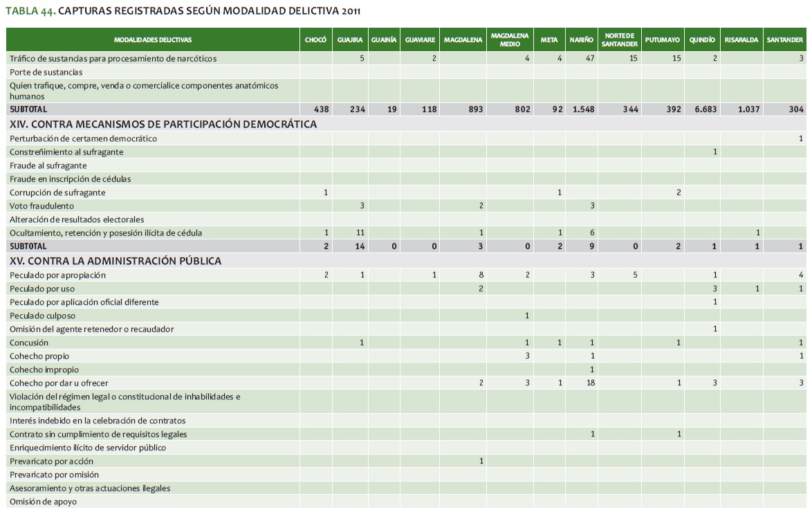The height and width of the screenshot is (512, 812).
Task: Select the 1.548 subtotal value under NARIÑO
Action: tap(582, 109)
